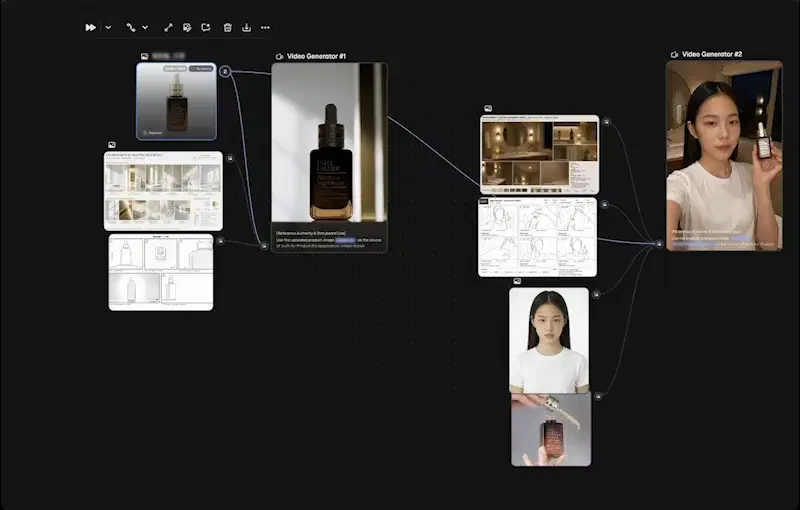800x510 pixels.
Task: Click output port beside environment lighting reference
Action: [230, 159]
